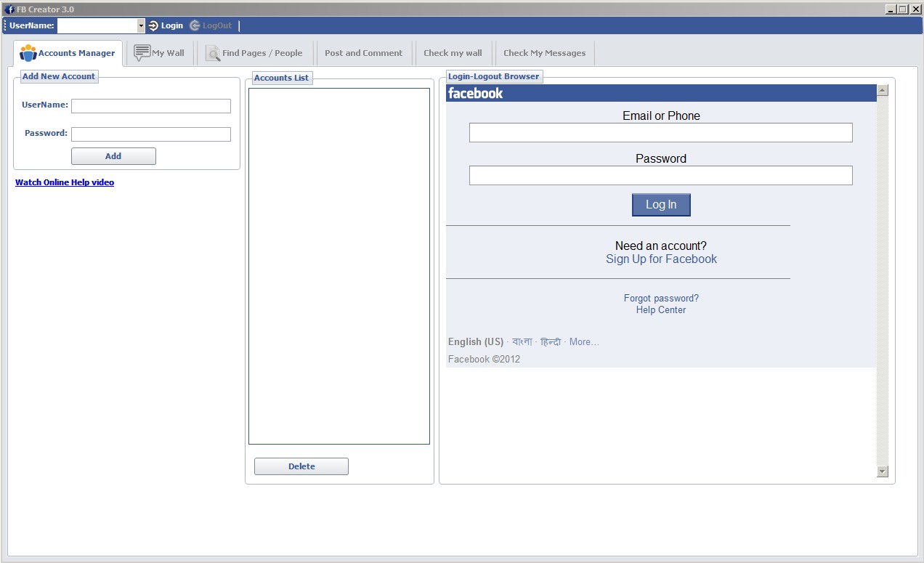Click the FB Creator title bar icon

(10, 9)
